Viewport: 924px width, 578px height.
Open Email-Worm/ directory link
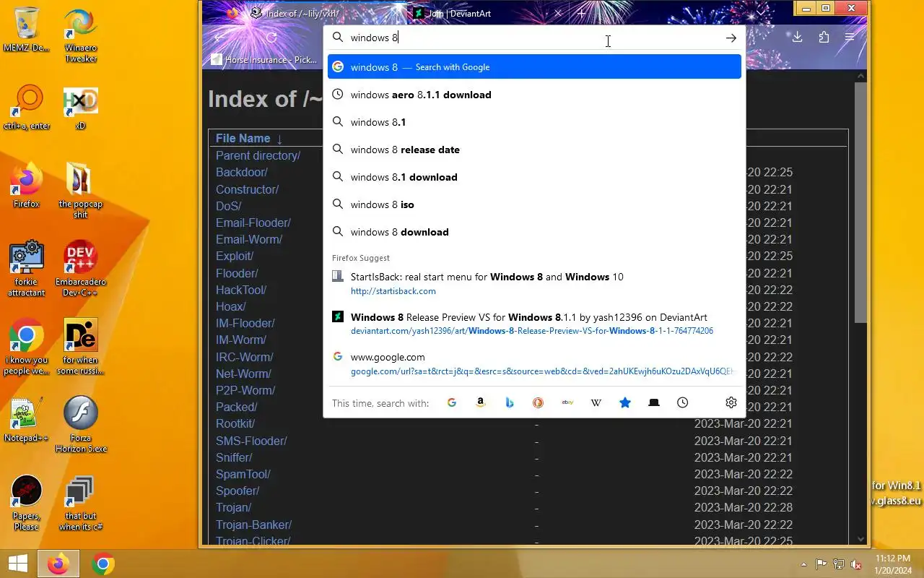tap(249, 239)
